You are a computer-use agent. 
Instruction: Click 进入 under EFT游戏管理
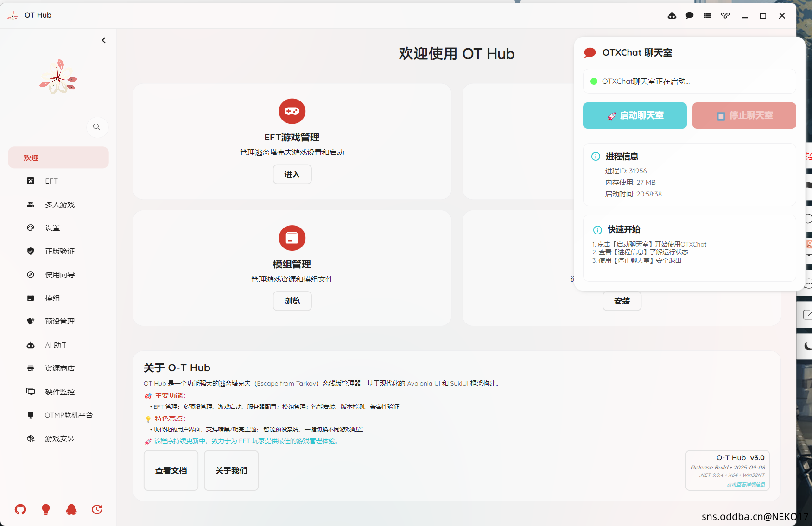292,174
